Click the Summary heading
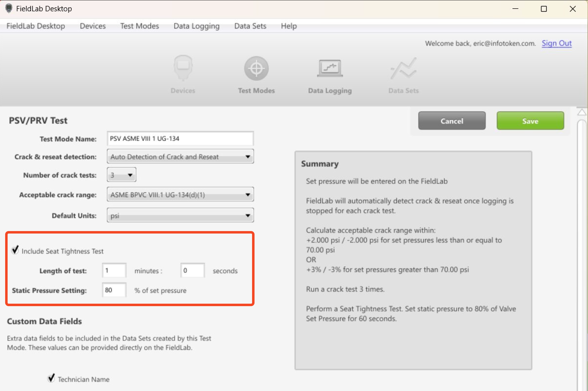The height and width of the screenshot is (391, 588). 320,164
